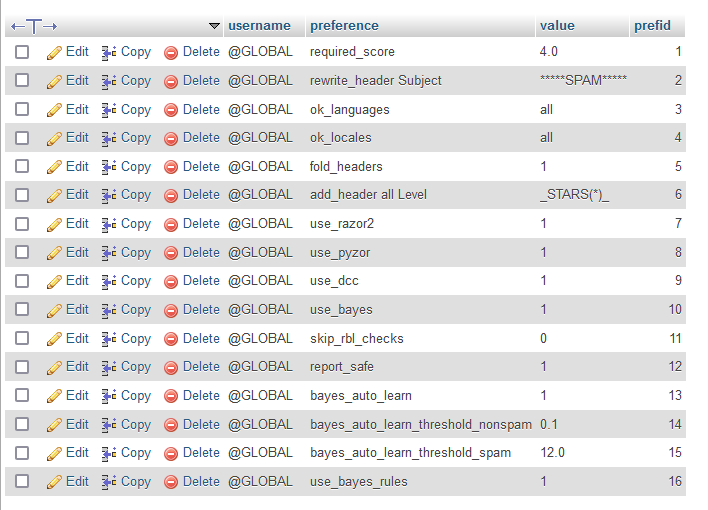Sort table by the username column
This screenshot has height=510, width=708.
(x=259, y=26)
